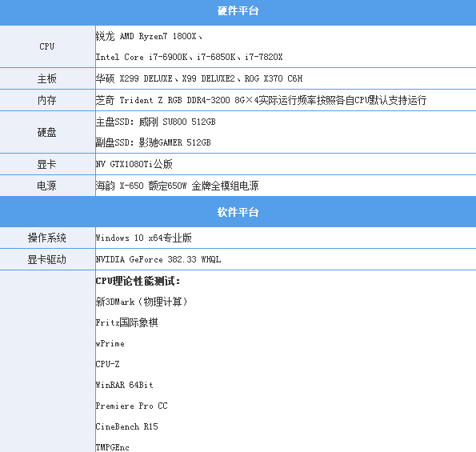Select the 主板 row label
This screenshot has height=452, width=476.
tap(47, 78)
